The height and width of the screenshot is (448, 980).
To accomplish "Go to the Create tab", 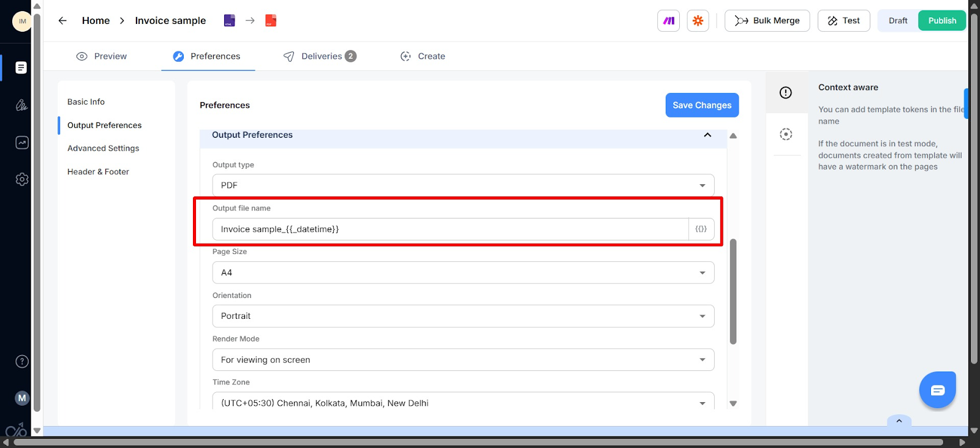I will pyautogui.click(x=423, y=56).
